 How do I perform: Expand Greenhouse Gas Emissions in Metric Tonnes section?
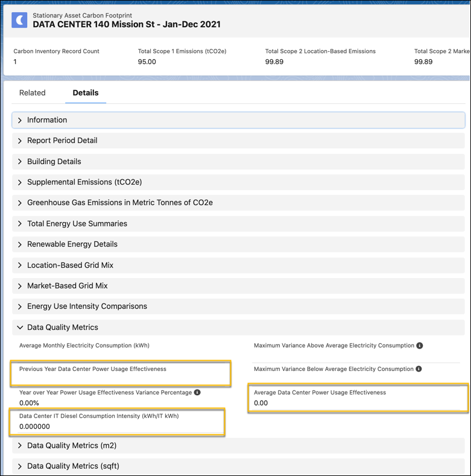click(238, 203)
